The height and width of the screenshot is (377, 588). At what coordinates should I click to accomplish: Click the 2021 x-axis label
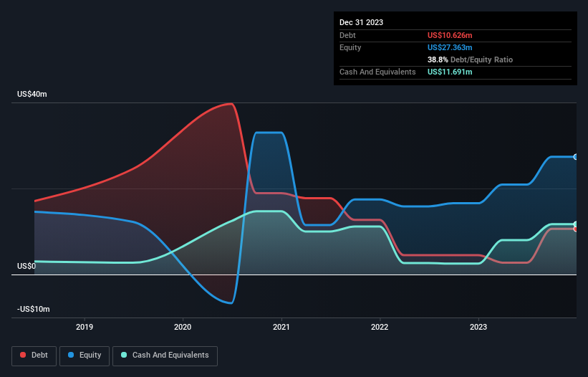tap(281, 327)
